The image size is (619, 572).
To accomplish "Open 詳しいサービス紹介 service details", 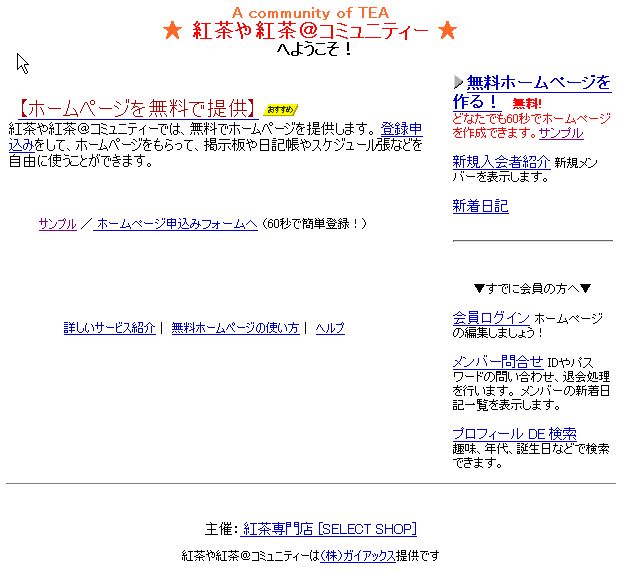I will pyautogui.click(x=110, y=328).
